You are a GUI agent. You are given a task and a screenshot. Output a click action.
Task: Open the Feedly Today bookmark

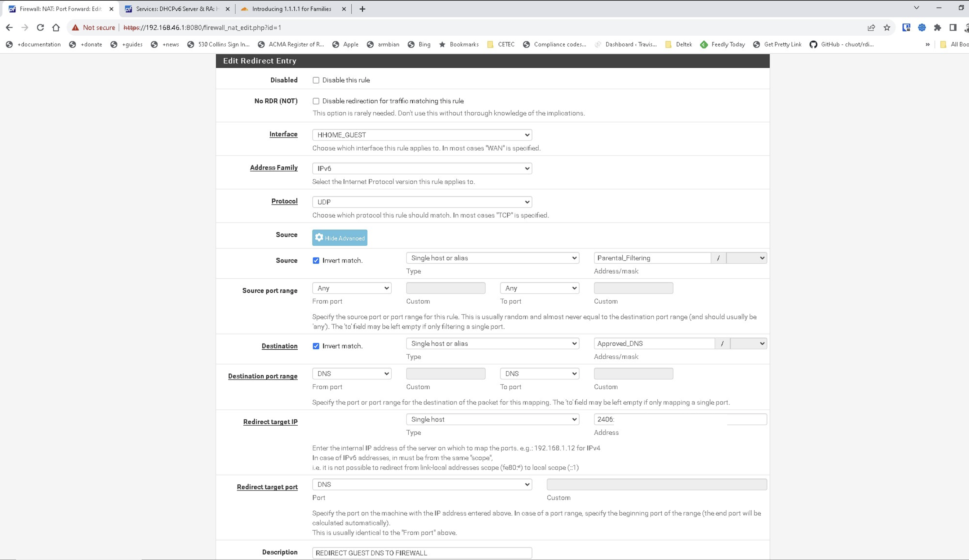tap(722, 44)
